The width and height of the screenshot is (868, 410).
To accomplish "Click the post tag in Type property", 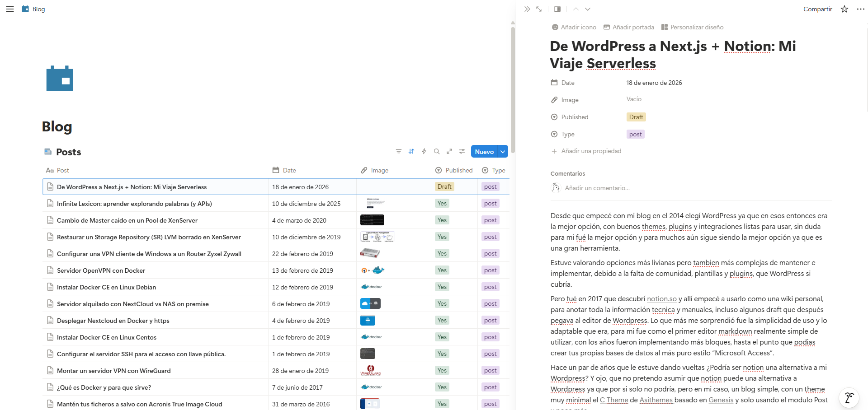I will point(635,134).
